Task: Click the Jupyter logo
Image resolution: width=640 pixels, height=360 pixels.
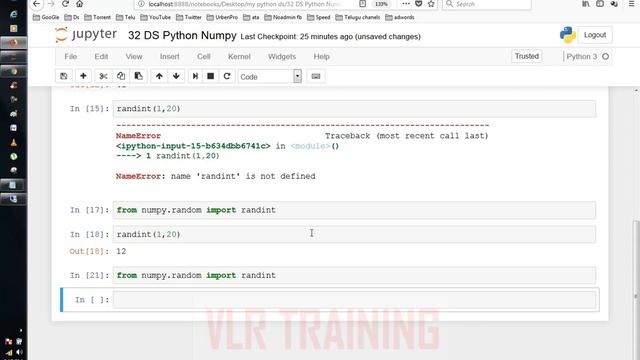Action: tap(86, 35)
